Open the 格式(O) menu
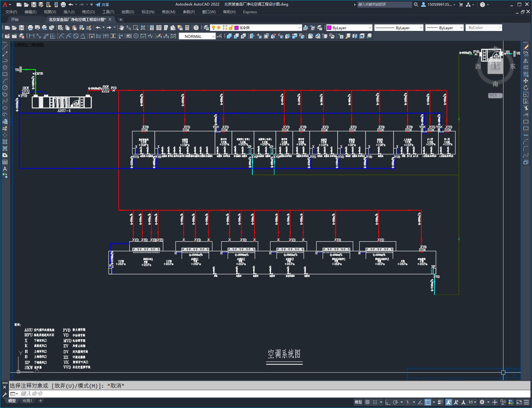 [88, 12]
